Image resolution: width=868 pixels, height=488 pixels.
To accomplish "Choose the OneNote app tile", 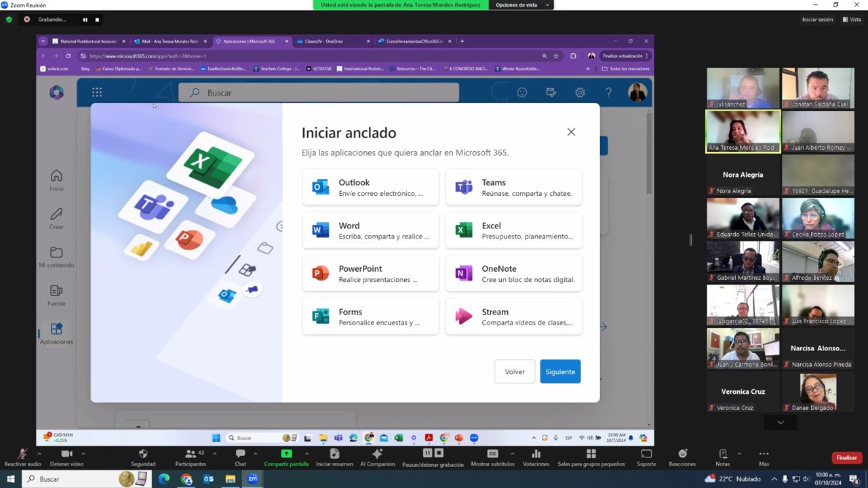I will (x=513, y=274).
